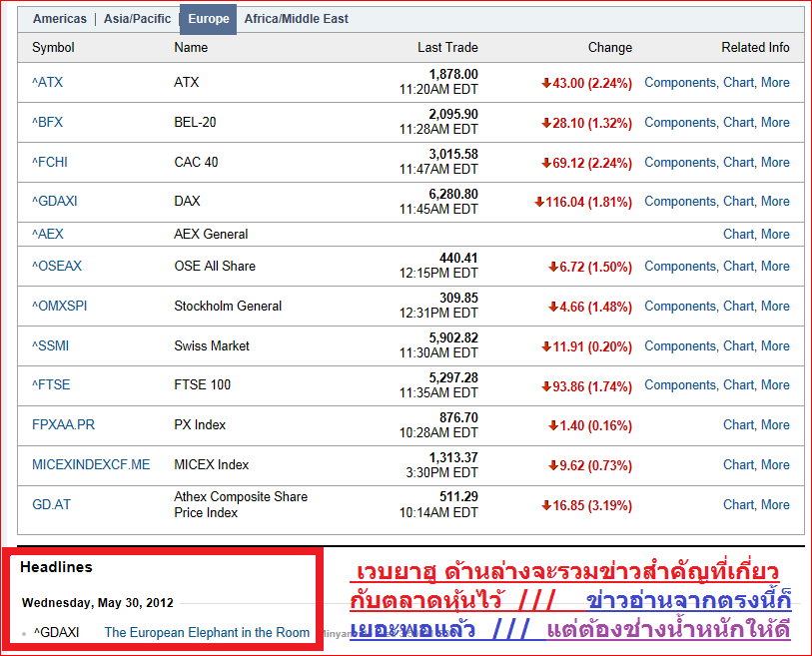Open the ^BFX symbol link

tap(47, 122)
